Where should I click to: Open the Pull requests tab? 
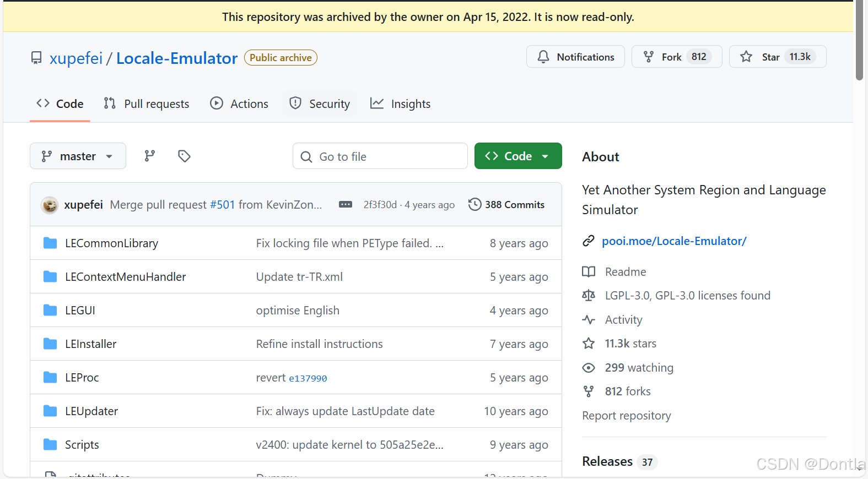click(x=146, y=104)
